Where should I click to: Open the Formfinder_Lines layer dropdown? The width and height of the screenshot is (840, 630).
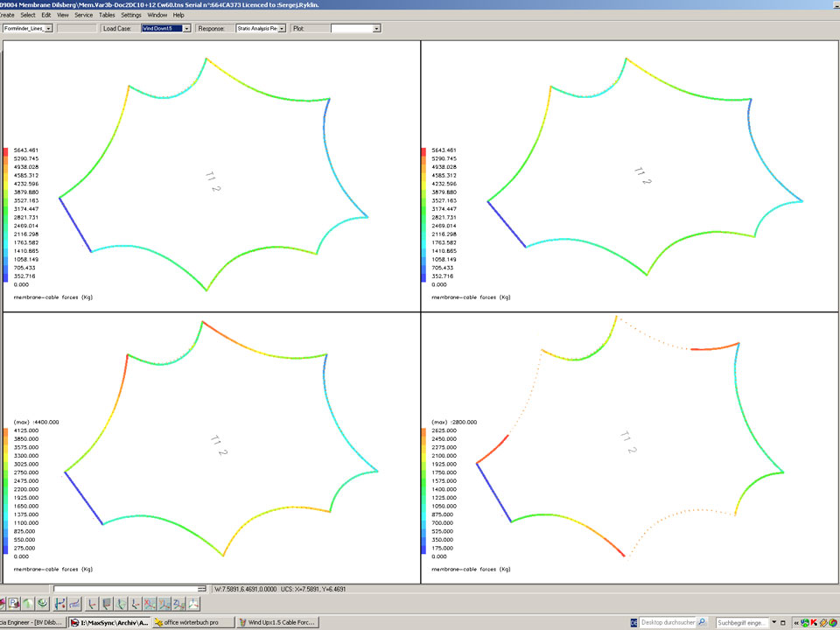click(x=48, y=29)
